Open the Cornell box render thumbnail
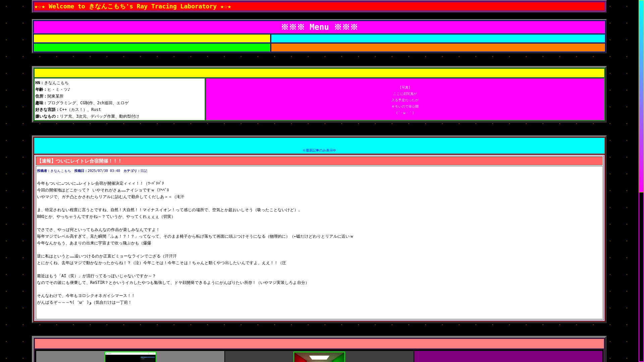Screen dimensions: 644x362 pos(319,357)
